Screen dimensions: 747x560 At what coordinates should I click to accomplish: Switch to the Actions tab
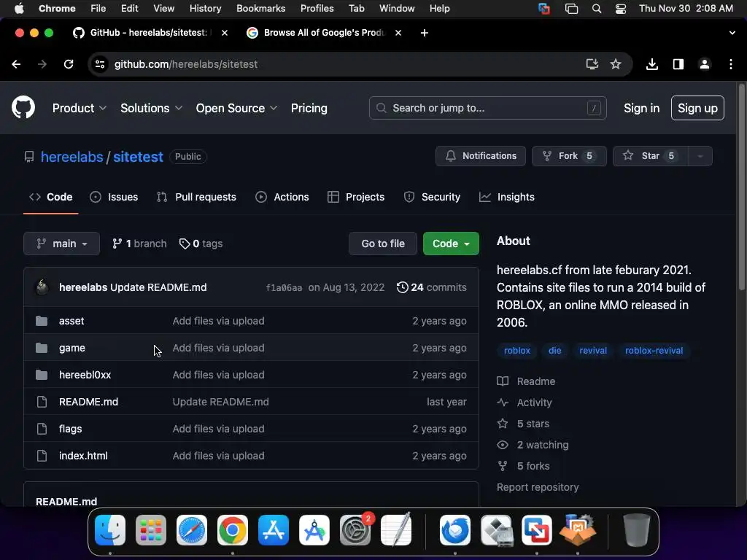tap(282, 197)
